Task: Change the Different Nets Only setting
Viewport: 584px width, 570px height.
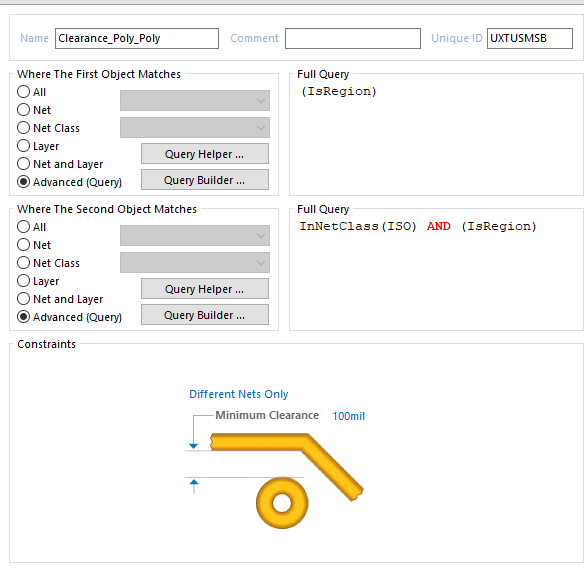Action: click(239, 394)
